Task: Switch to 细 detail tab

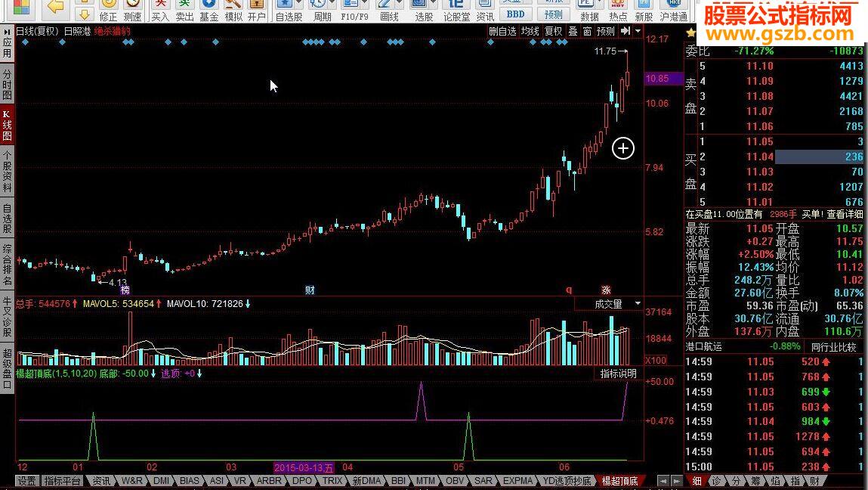Action: click(x=697, y=481)
